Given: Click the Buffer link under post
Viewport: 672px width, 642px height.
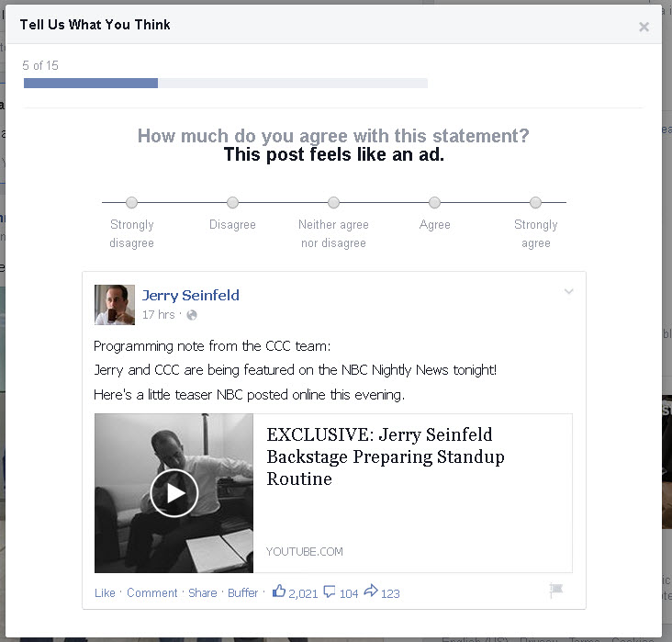Looking at the screenshot, I should pos(243,592).
